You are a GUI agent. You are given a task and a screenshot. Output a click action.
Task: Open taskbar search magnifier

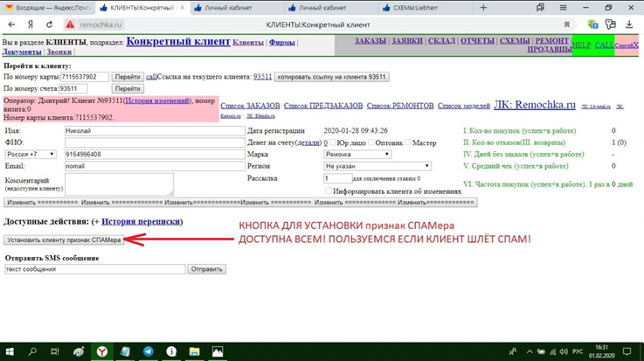[x=33, y=351]
